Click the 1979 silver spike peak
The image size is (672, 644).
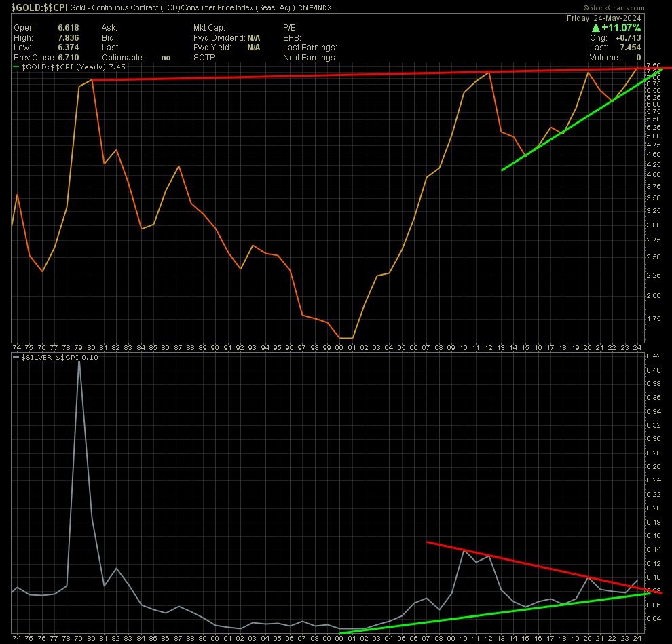click(79, 362)
